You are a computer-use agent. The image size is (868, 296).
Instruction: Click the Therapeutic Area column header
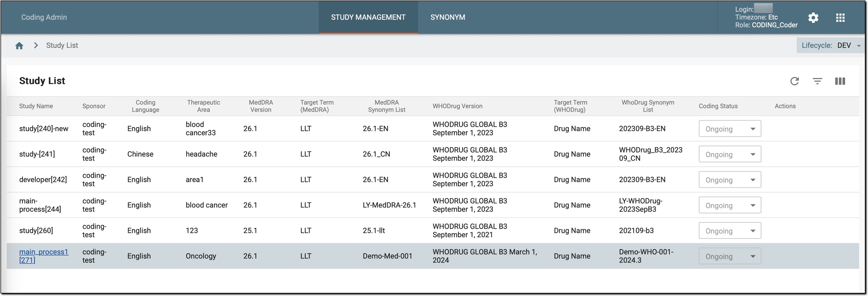click(203, 106)
